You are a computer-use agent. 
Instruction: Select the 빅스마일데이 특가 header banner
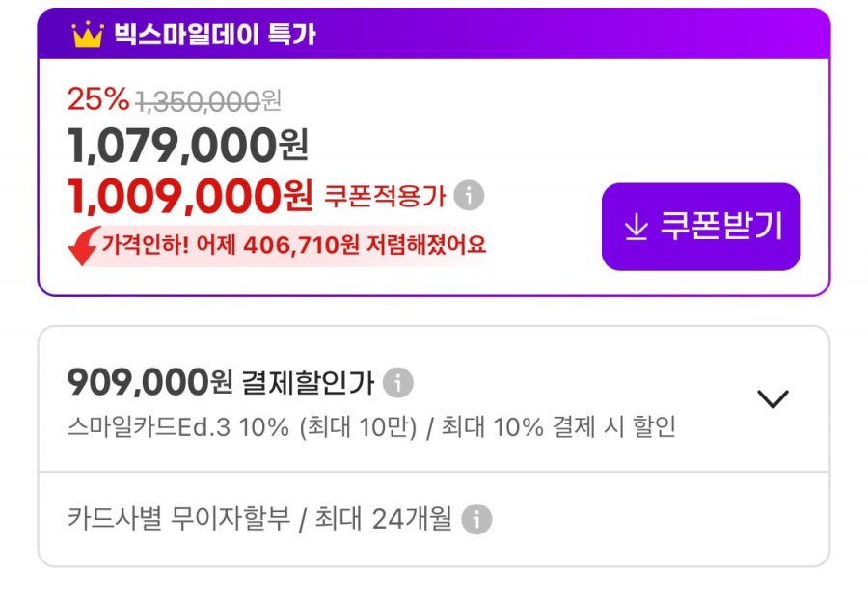pos(434,34)
